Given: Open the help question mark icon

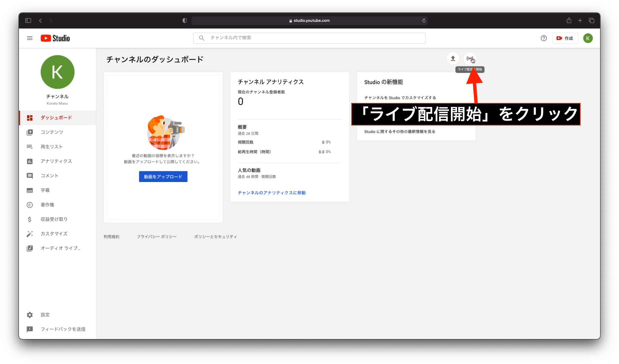Looking at the screenshot, I should [544, 38].
